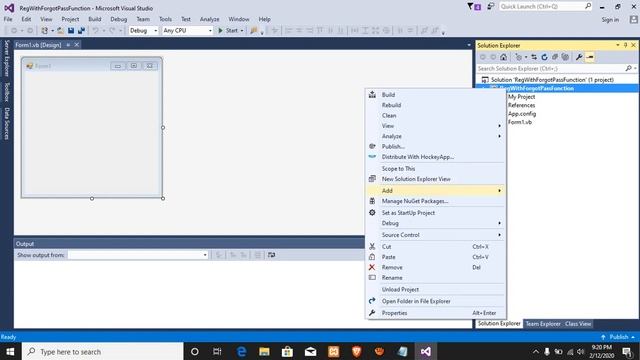Click the Sync with Active Document icon
This screenshot has width=640, height=360.
pyautogui.click(x=534, y=57)
